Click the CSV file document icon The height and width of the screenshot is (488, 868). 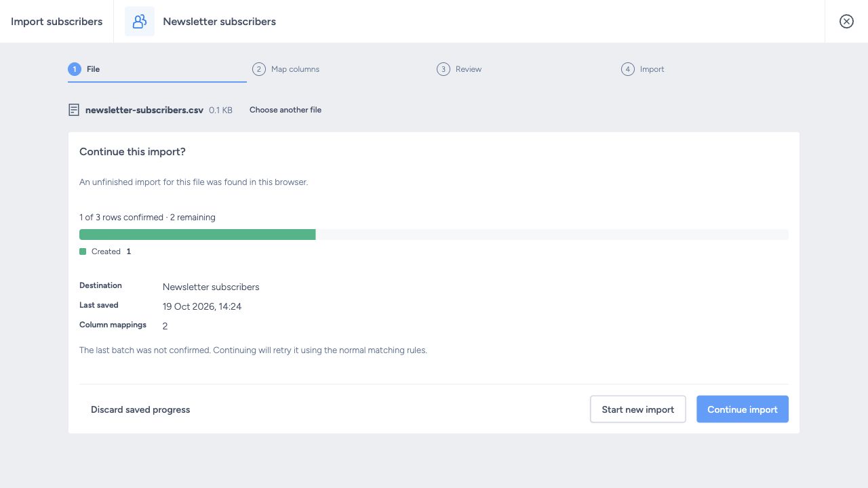click(74, 110)
